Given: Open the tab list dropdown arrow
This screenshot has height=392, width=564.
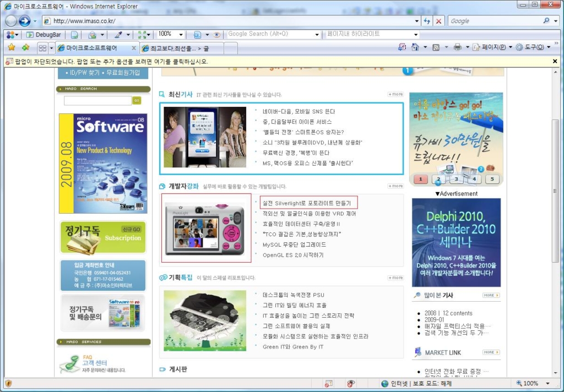Looking at the screenshot, I should [x=51, y=48].
